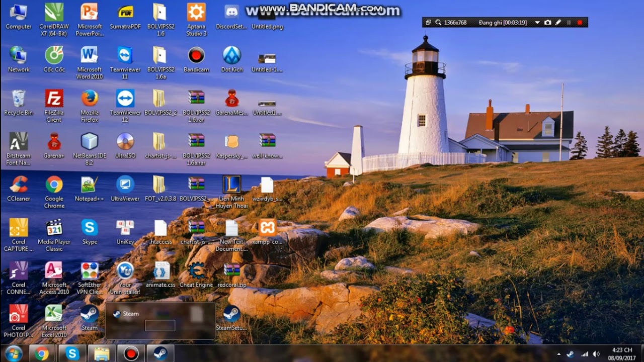Open CCleaner desktop shortcut

tap(19, 189)
